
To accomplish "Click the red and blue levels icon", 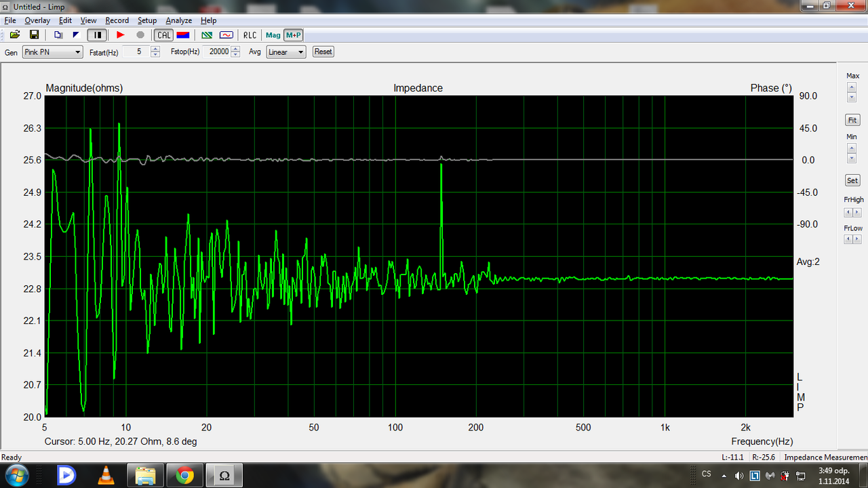I will [x=182, y=35].
